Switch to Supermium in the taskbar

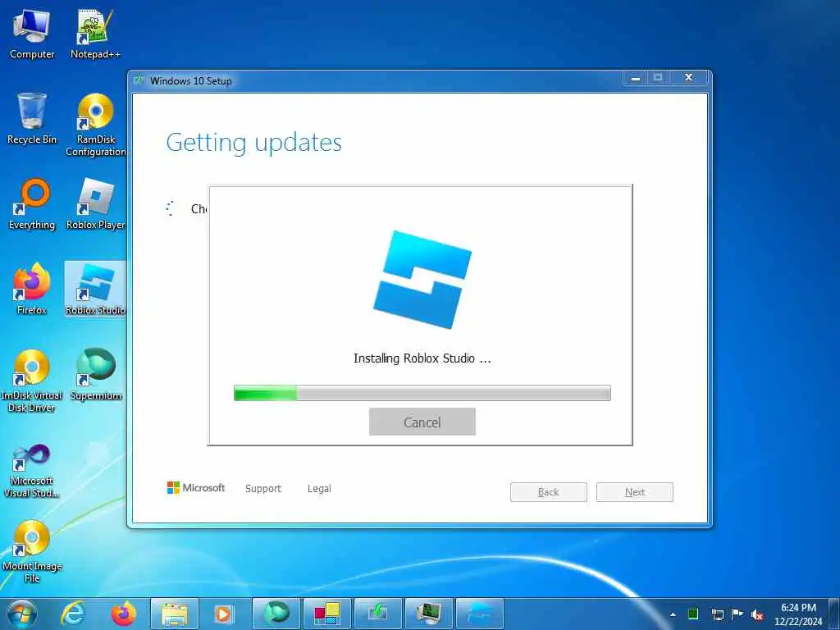tap(276, 614)
